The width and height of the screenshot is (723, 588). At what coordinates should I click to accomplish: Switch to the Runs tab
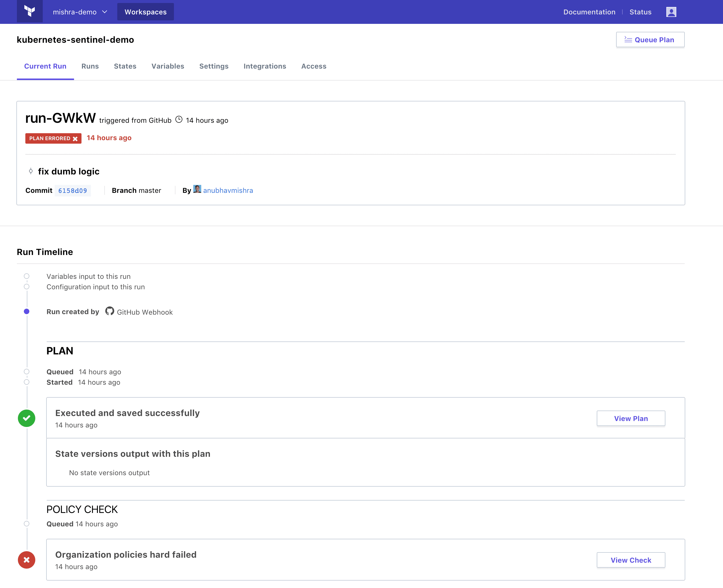pos(90,66)
